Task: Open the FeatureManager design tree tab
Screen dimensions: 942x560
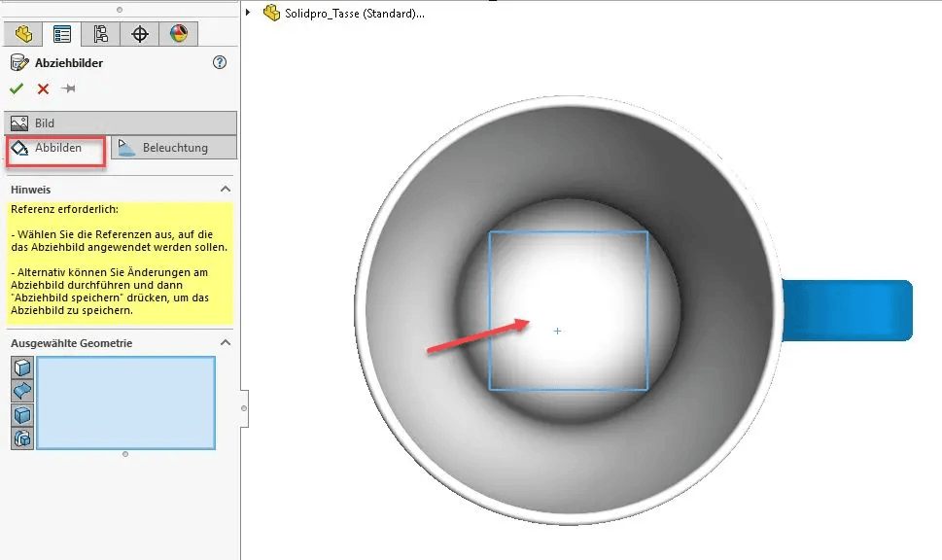Action: pos(23,34)
